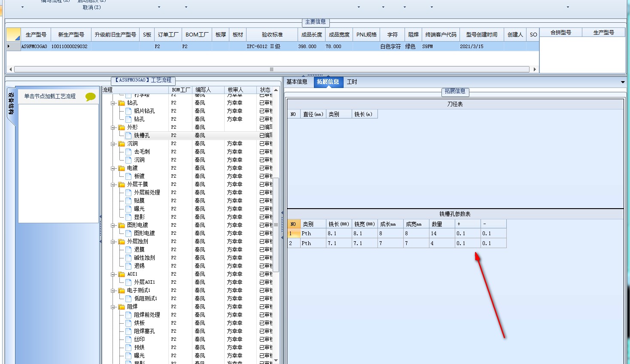630x364 pixels.
Task: Click the 板镀 document icon
Action: [128, 176]
